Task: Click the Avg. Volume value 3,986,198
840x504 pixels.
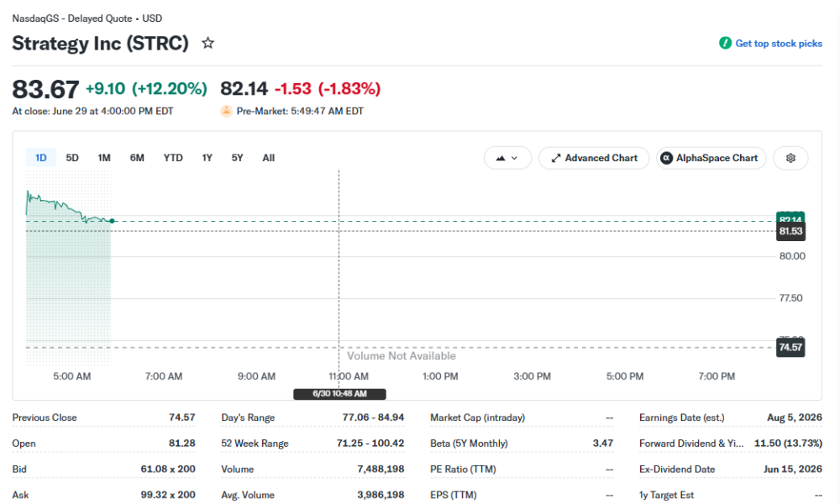Action: pos(381,495)
